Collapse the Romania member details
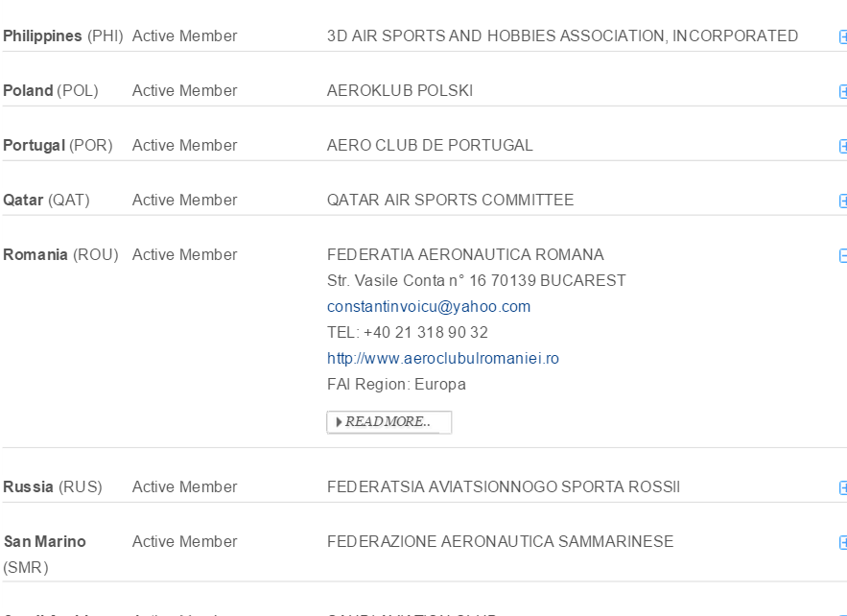847x616 pixels. (x=843, y=256)
